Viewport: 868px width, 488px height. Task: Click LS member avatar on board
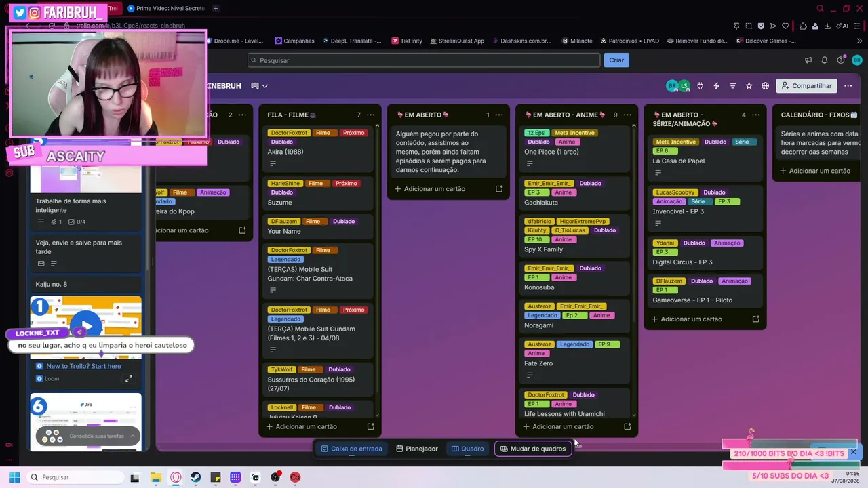(x=684, y=85)
